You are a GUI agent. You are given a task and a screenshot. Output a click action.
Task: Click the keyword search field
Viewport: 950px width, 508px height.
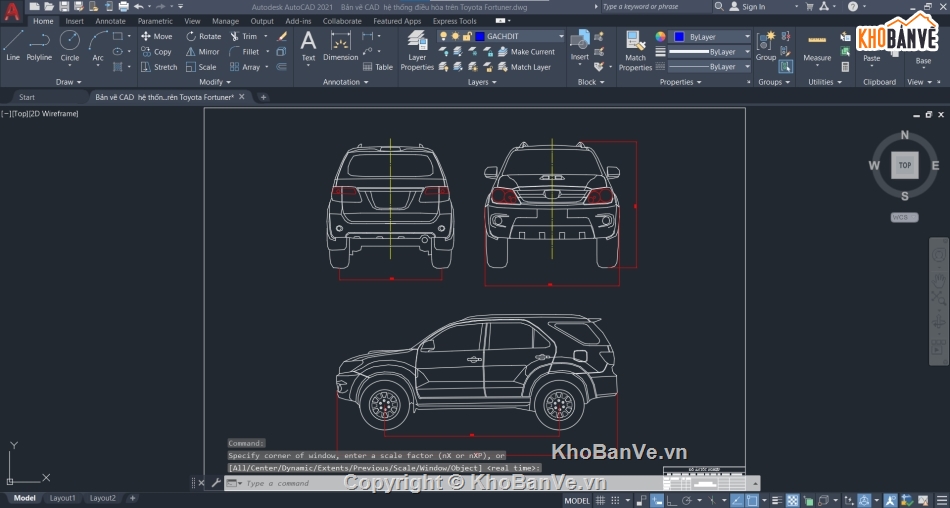(656, 7)
